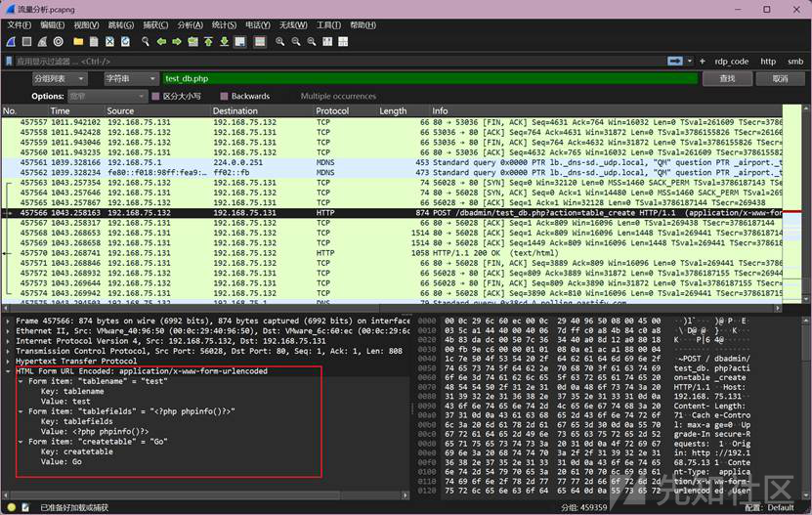Screen dimensions: 812x515
Task: Toggle the Backwards search checkbox
Action: pyautogui.click(x=224, y=96)
